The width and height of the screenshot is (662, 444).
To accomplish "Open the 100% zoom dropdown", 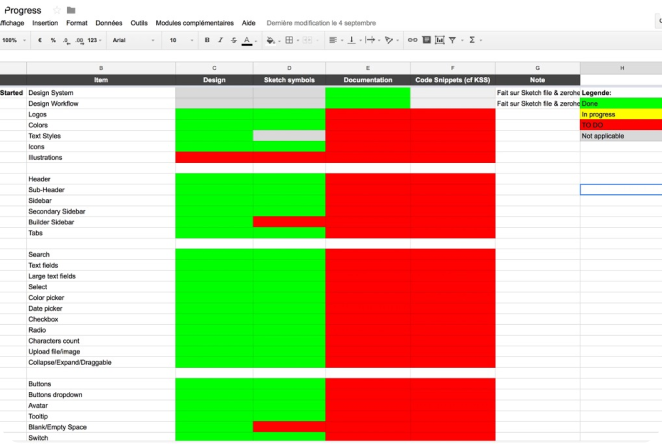I will click(12, 40).
